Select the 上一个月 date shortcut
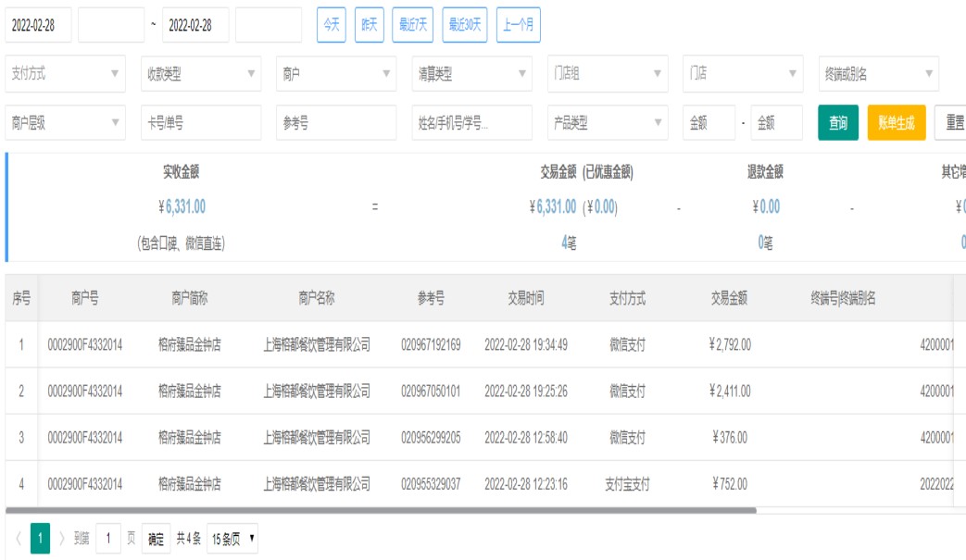This screenshot has width=966, height=560. pos(519,25)
